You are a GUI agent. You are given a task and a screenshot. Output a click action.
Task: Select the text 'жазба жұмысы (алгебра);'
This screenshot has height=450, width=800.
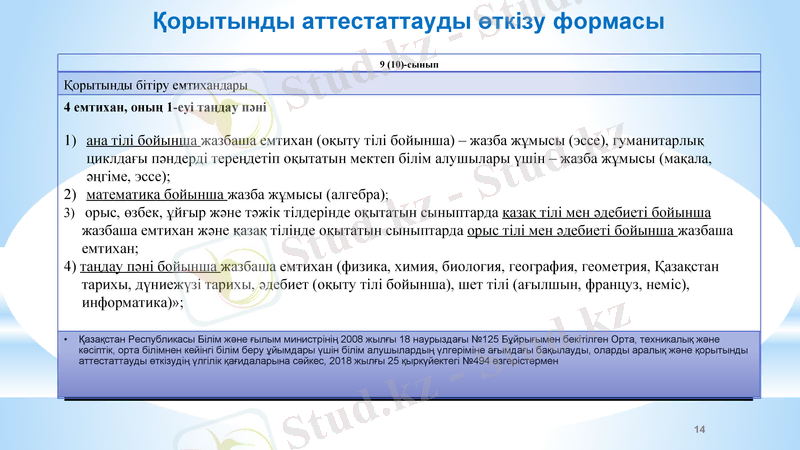coord(308,194)
